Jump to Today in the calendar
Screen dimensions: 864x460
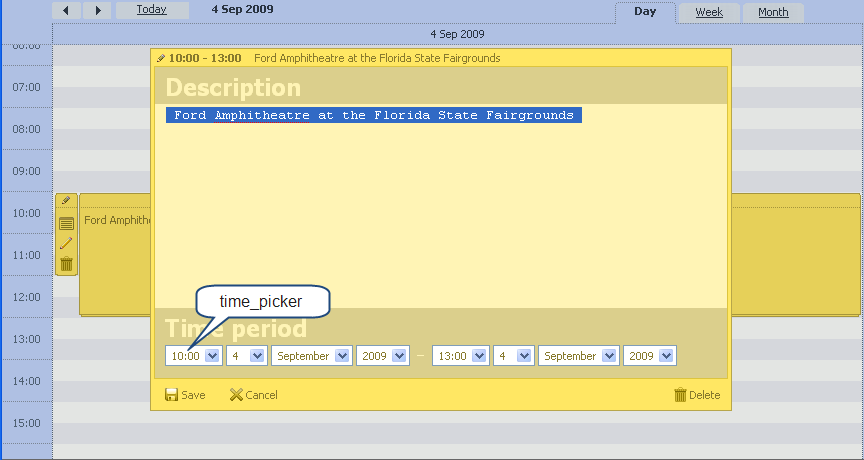(152, 10)
